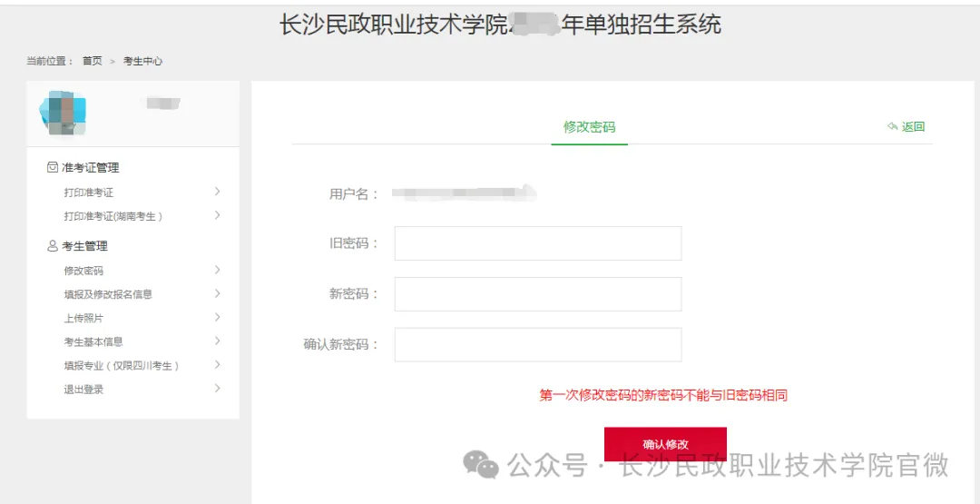Open 填报及修改报名信息 in sidebar
The image size is (980, 504).
coord(108,294)
